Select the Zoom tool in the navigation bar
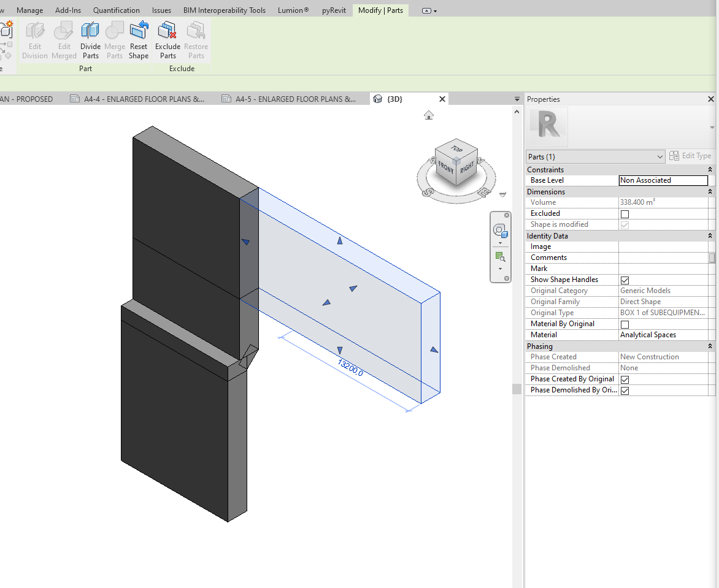This screenshot has height=588, width=719. pyautogui.click(x=501, y=256)
